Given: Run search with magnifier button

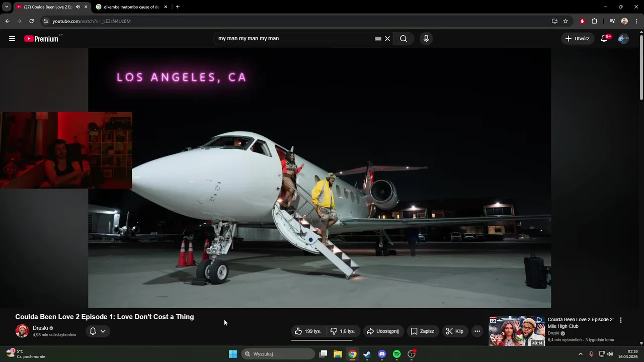Looking at the screenshot, I should pyautogui.click(x=404, y=39).
